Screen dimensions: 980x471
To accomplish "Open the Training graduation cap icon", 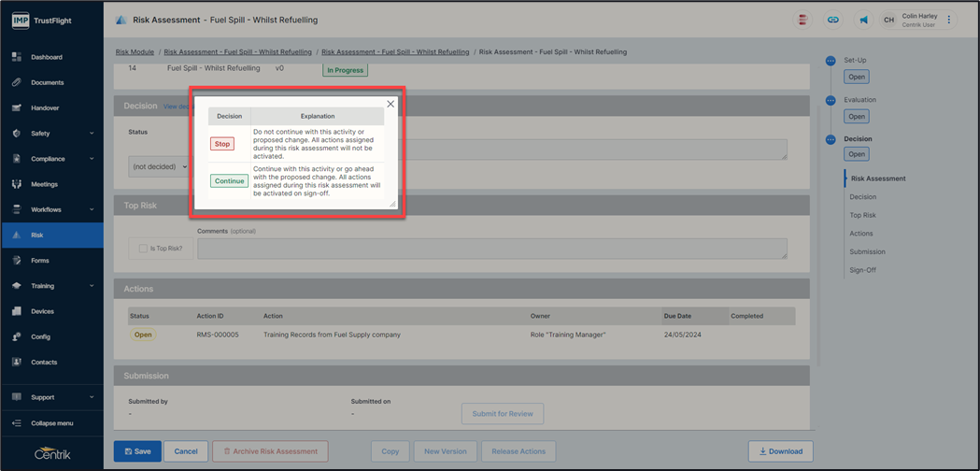I will pyautogui.click(x=17, y=286).
